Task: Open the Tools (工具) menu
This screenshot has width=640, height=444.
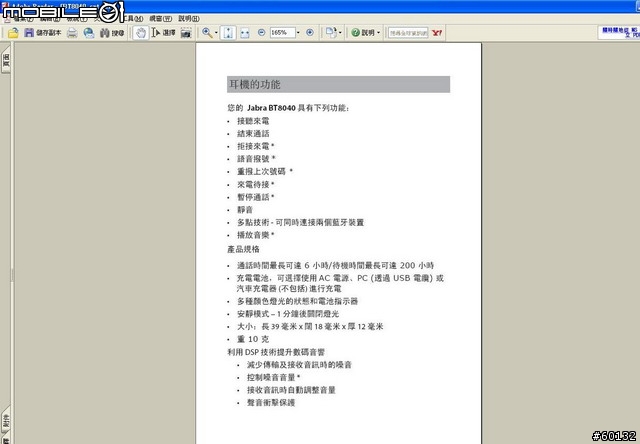Action: click(133, 18)
